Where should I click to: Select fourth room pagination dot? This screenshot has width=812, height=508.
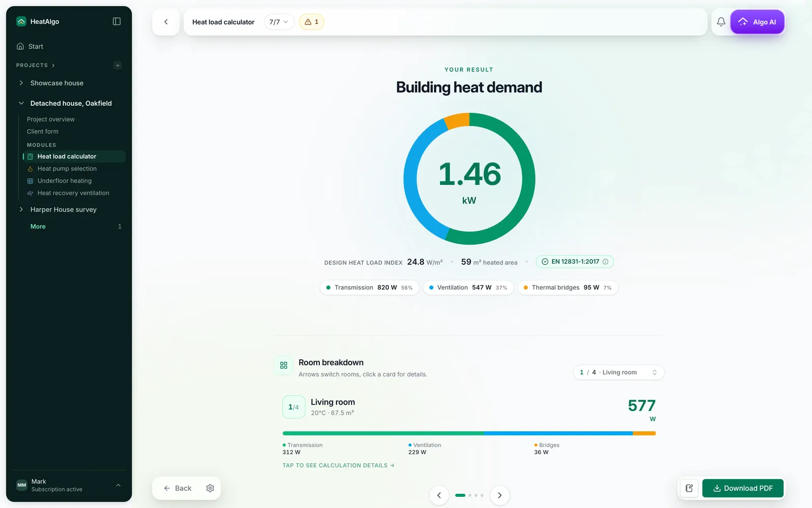click(x=482, y=495)
